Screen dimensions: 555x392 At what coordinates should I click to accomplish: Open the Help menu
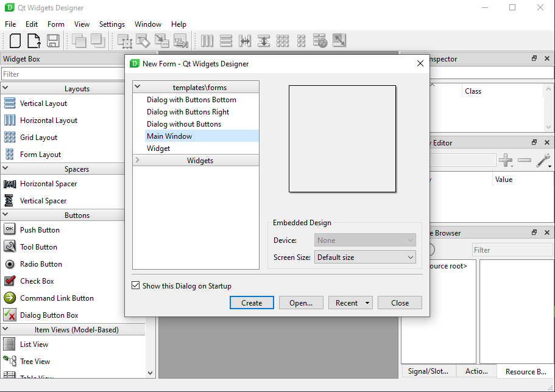click(179, 24)
